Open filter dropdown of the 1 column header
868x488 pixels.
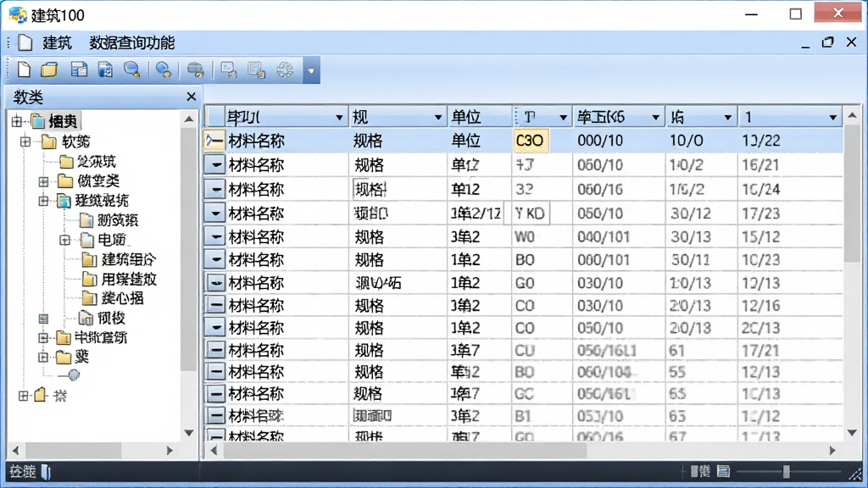(x=832, y=117)
